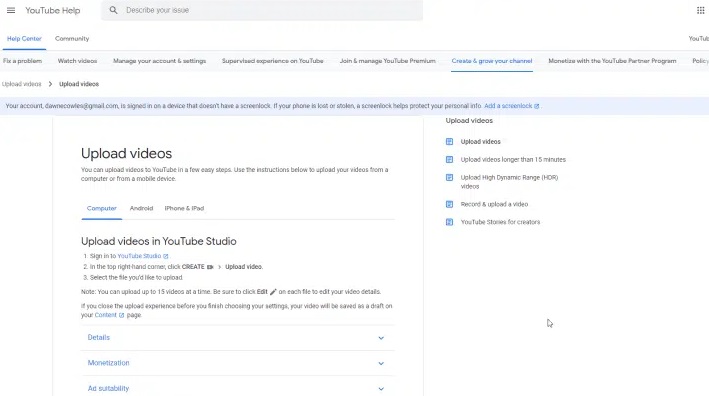
Task: Expand the Ad suitability section
Action: [x=238, y=388]
